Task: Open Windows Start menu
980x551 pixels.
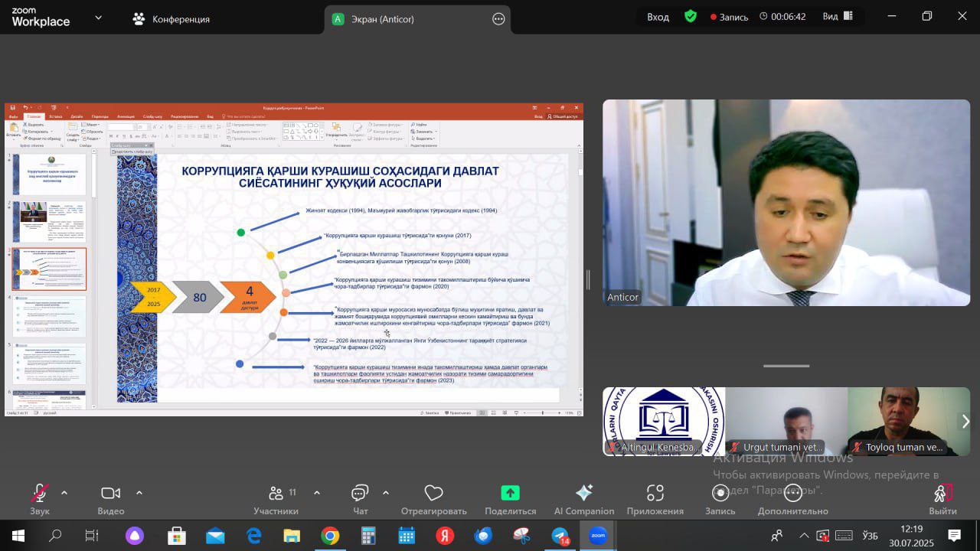Action: [x=18, y=536]
